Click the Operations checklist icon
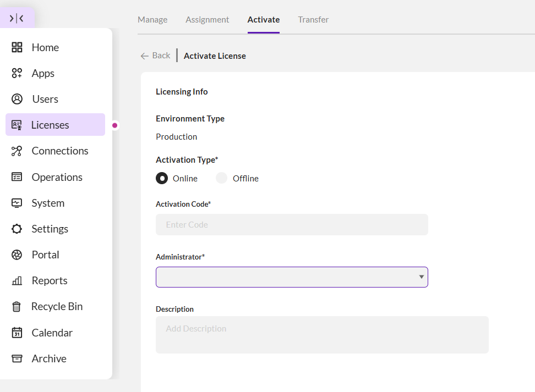 coord(17,177)
